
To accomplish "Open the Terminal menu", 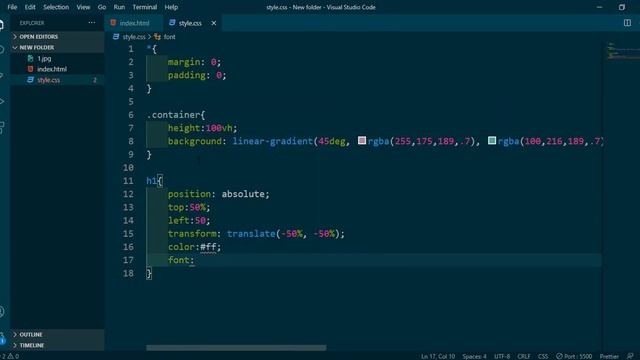I will tap(144, 7).
